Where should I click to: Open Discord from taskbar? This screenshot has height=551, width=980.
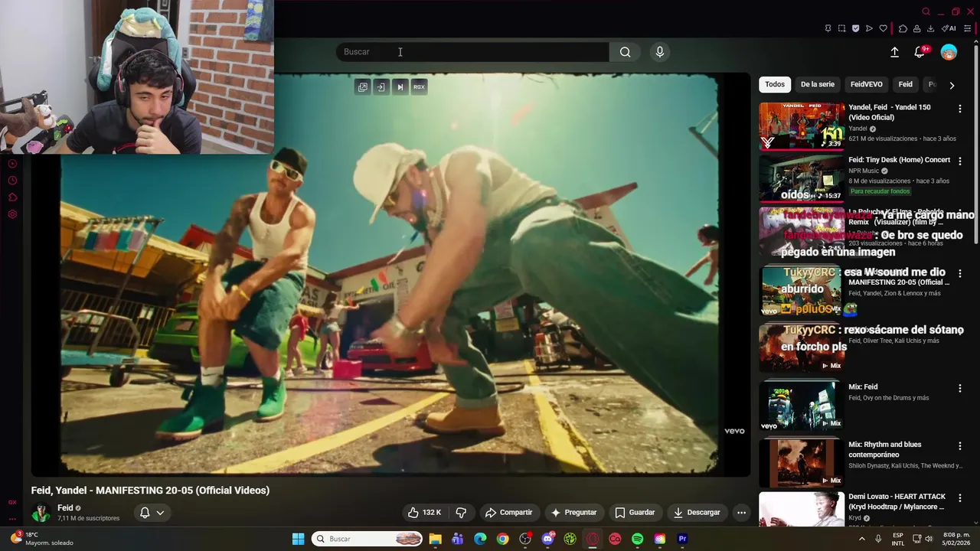[x=547, y=539]
